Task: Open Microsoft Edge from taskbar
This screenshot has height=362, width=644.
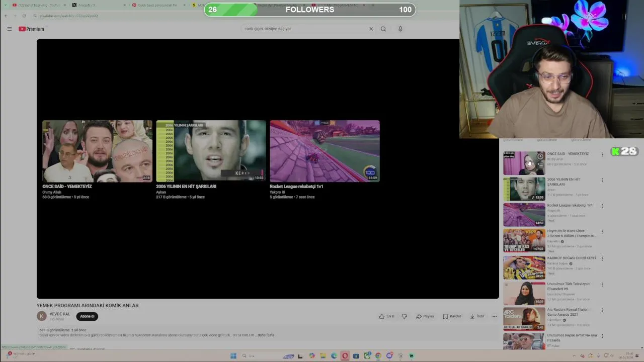Action: point(334,356)
